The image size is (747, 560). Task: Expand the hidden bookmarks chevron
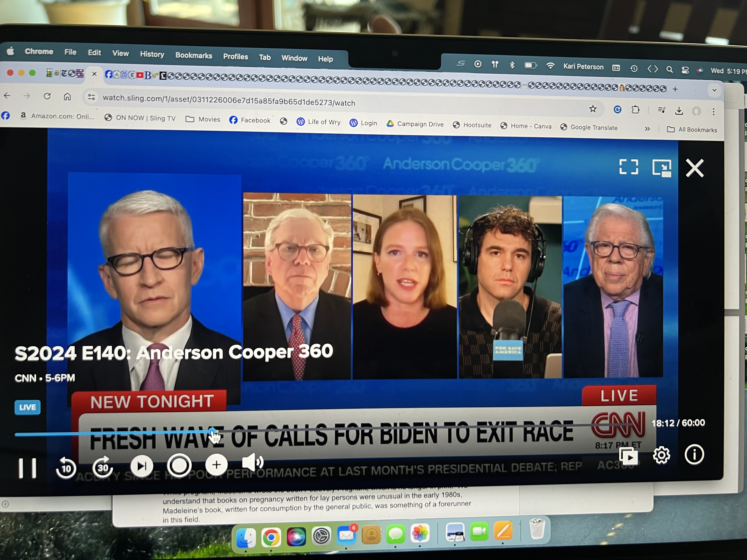click(x=647, y=129)
